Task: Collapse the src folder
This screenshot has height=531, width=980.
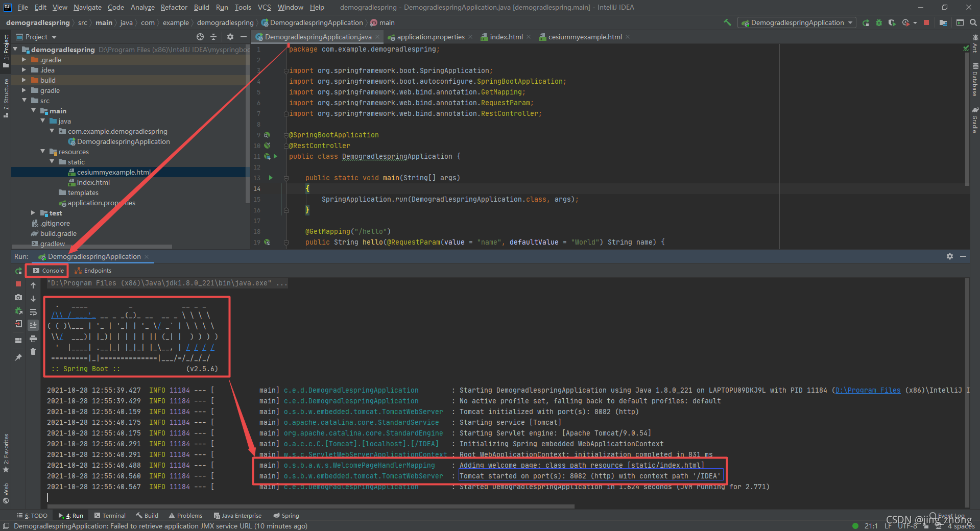Action: pyautogui.click(x=23, y=101)
